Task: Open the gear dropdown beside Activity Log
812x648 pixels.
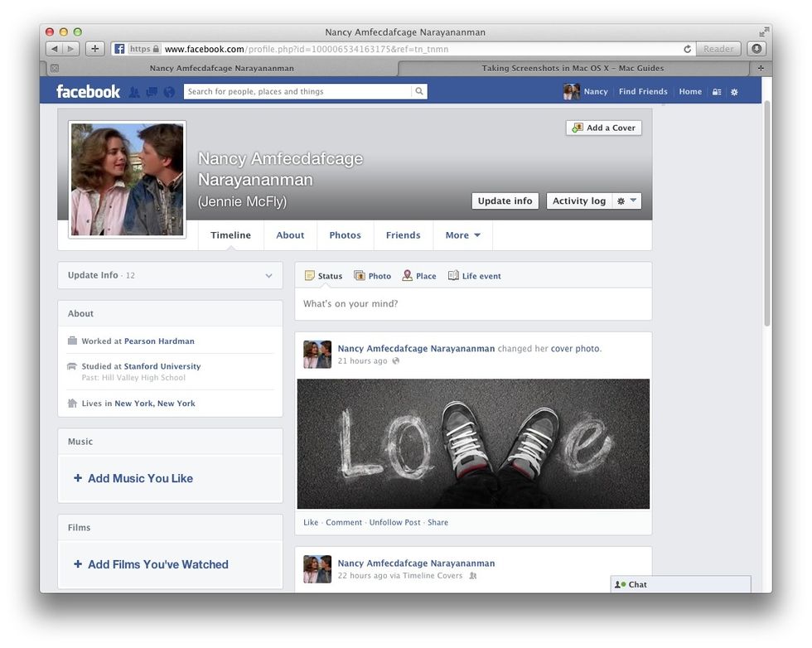Action: pos(626,201)
